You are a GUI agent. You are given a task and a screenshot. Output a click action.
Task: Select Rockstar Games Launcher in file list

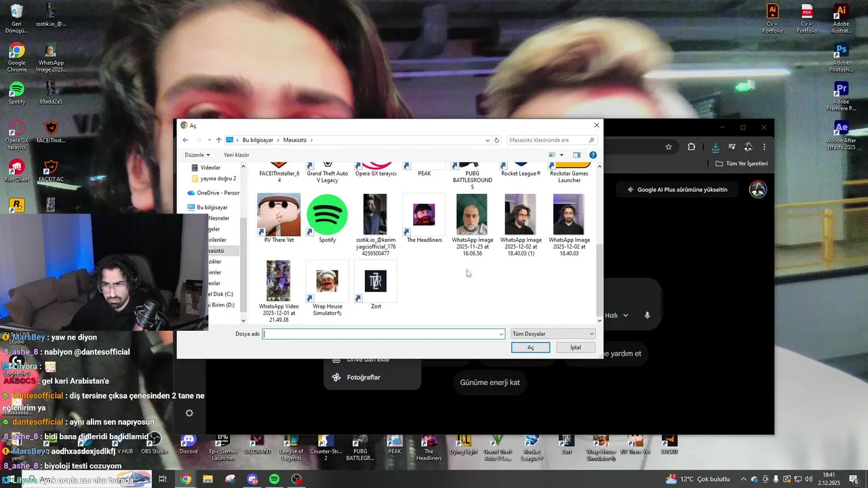point(569,172)
